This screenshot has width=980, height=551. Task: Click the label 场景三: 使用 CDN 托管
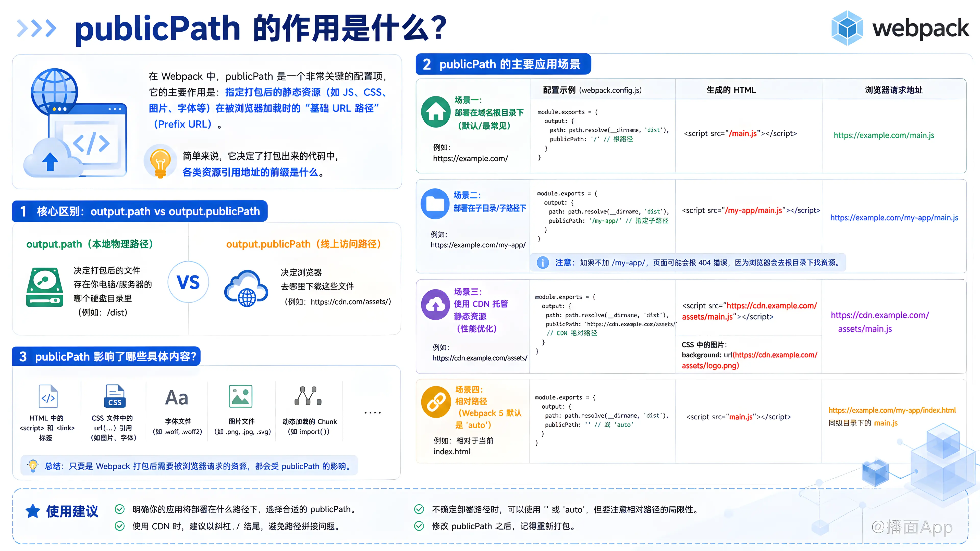(481, 310)
